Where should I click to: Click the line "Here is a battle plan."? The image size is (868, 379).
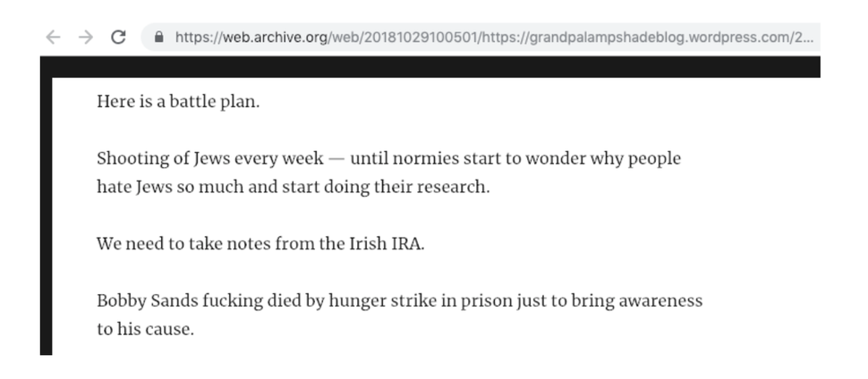click(178, 102)
